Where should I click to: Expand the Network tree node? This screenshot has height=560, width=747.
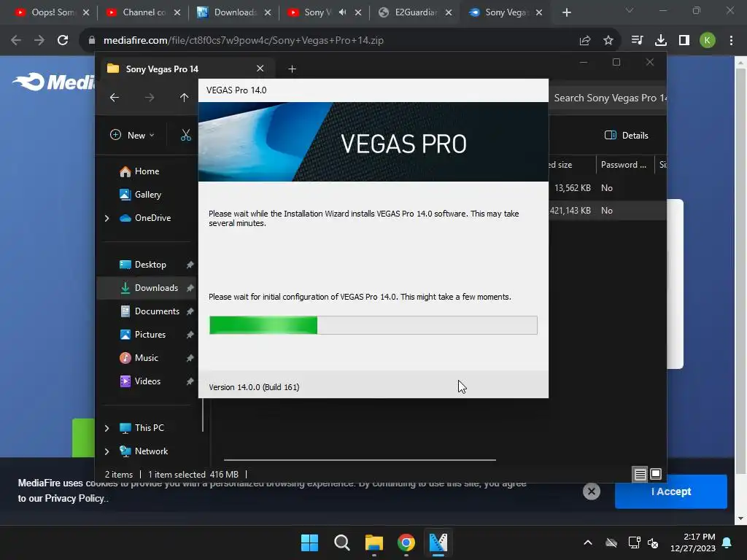click(x=107, y=451)
